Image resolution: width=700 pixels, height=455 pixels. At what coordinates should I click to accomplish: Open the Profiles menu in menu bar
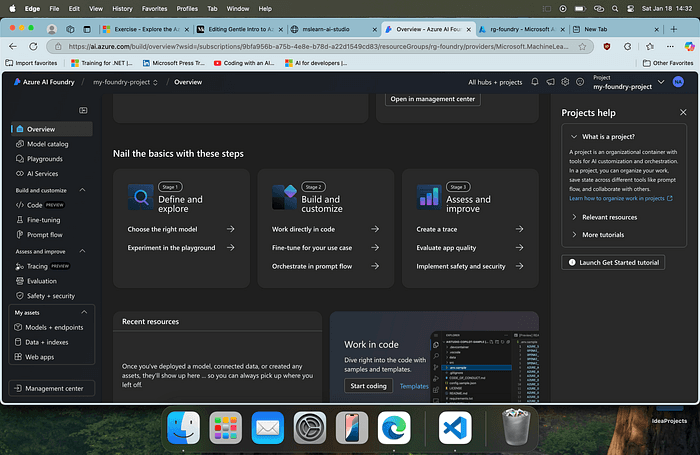[187, 8]
